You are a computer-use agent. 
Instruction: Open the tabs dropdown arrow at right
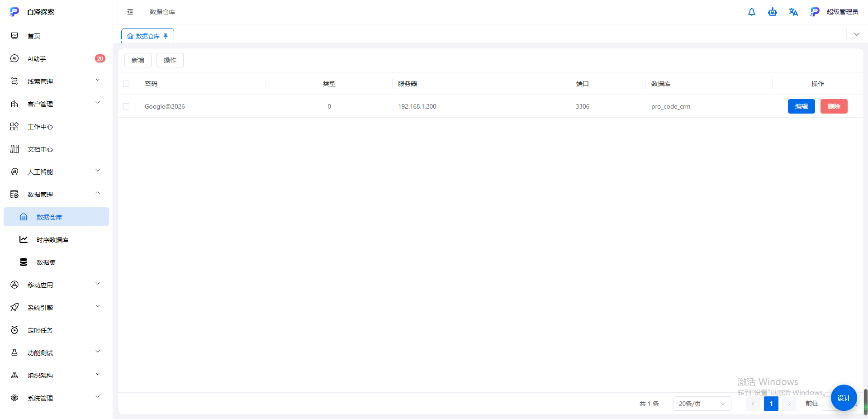point(857,34)
